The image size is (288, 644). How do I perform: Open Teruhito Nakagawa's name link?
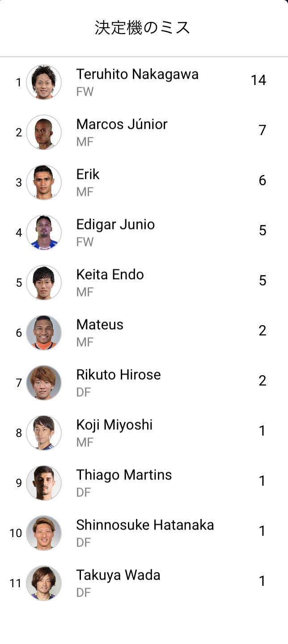[x=137, y=74]
